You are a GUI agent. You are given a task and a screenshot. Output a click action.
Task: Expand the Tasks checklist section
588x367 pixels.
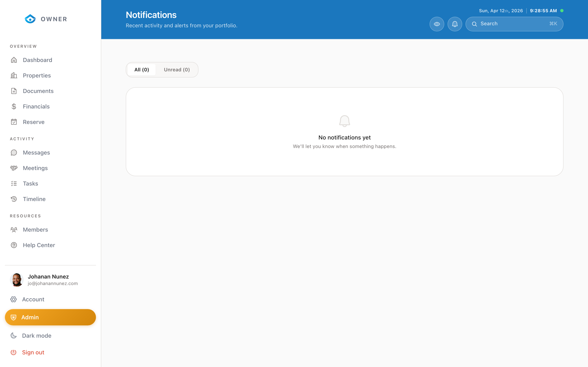coord(30,183)
